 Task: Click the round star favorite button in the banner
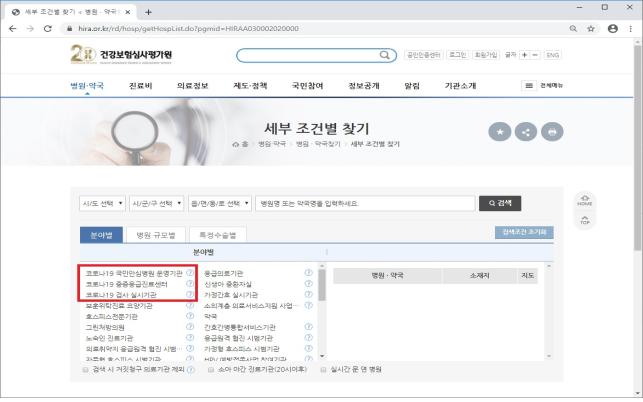[x=499, y=132]
